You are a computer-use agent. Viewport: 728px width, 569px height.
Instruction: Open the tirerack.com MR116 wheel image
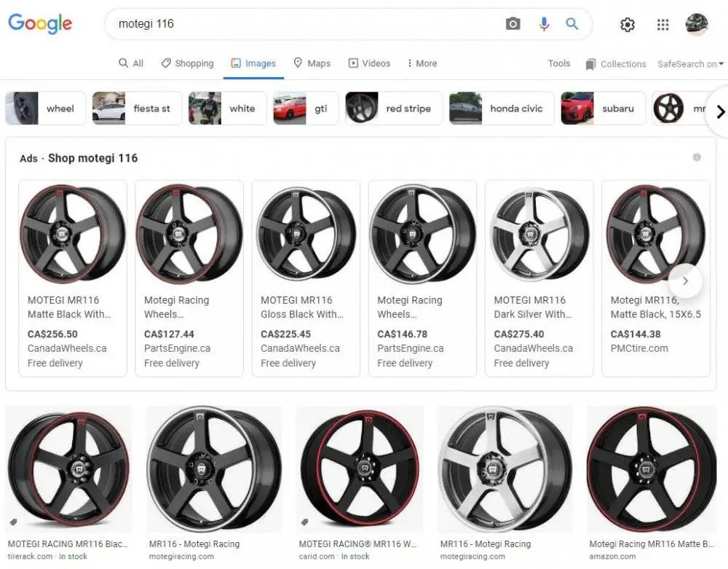pyautogui.click(x=68, y=470)
